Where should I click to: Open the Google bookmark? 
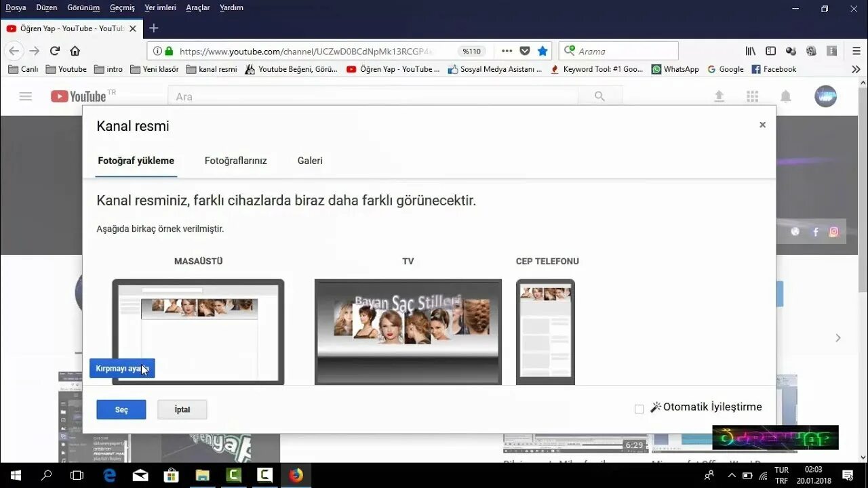pos(726,69)
